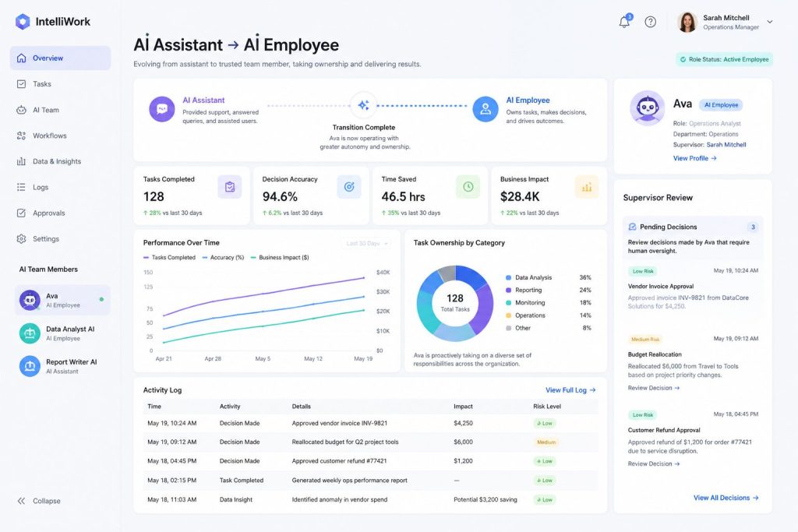Image resolution: width=798 pixels, height=532 pixels.
Task: Click Review Decision under Customer Refund Approval
Action: tap(654, 464)
